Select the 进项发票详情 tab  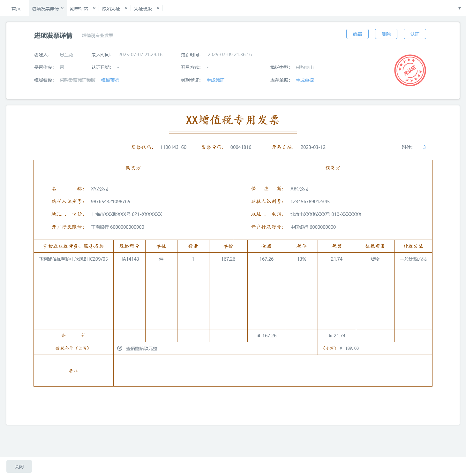[45, 9]
